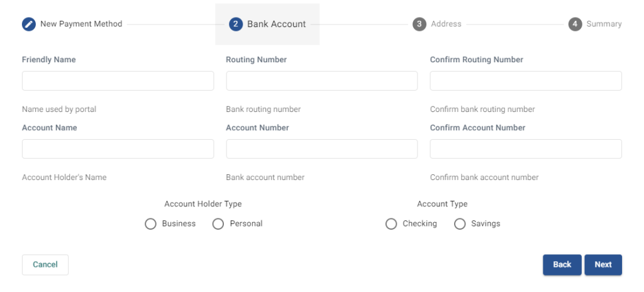The height and width of the screenshot is (292, 644).
Task: Choose the Savings account type
Action: (x=460, y=224)
